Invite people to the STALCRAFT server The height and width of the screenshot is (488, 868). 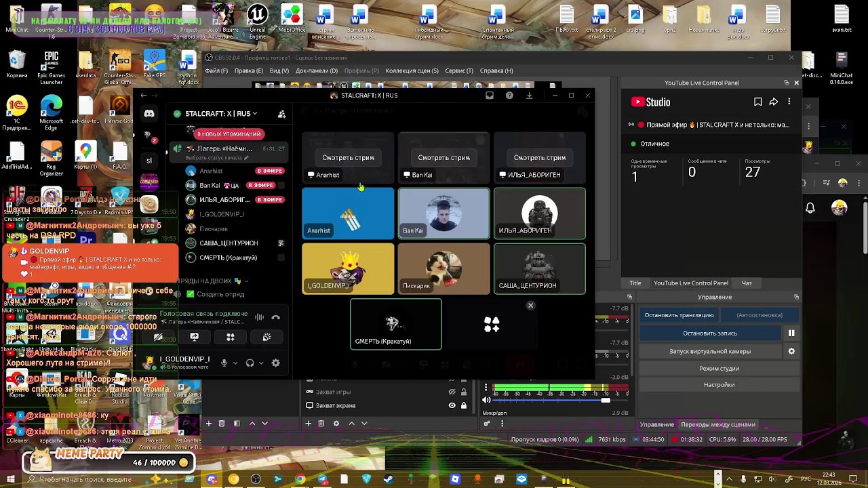pos(281,114)
